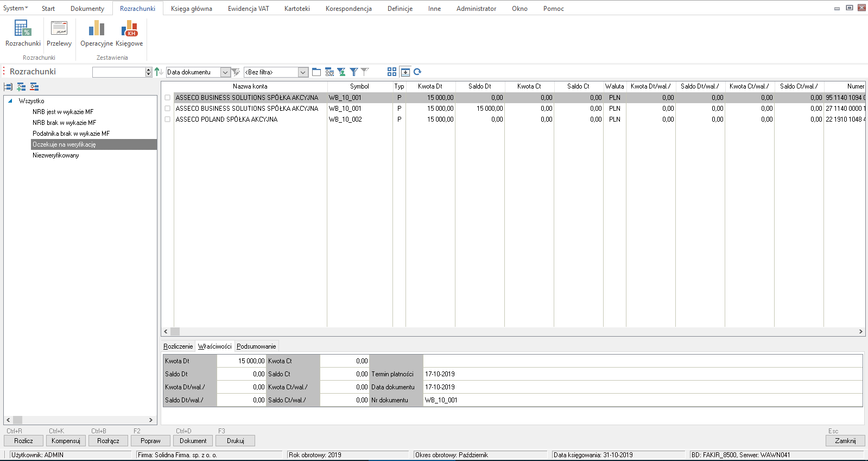868x461 pixels.
Task: Click the Popraw button
Action: [150, 441]
